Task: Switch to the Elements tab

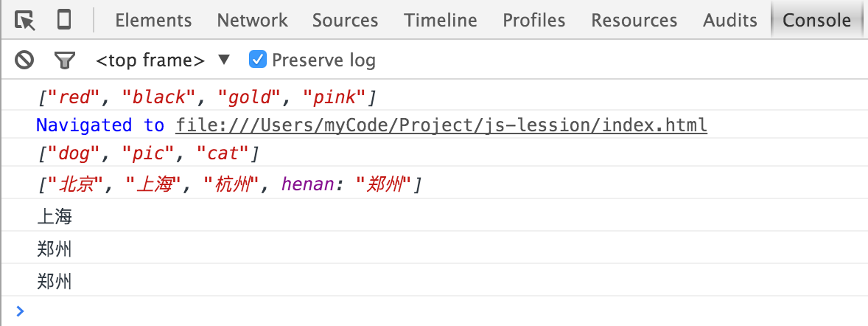Action: 153,21
